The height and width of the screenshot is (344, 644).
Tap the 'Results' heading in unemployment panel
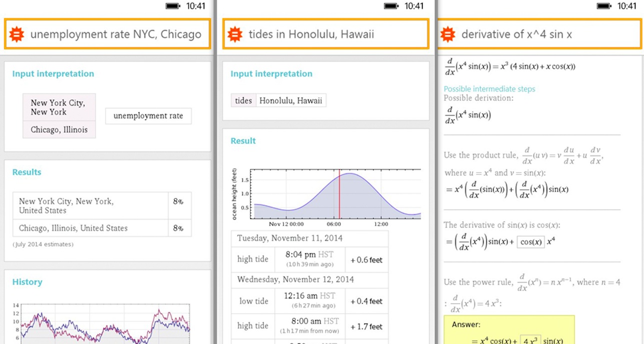[26, 172]
